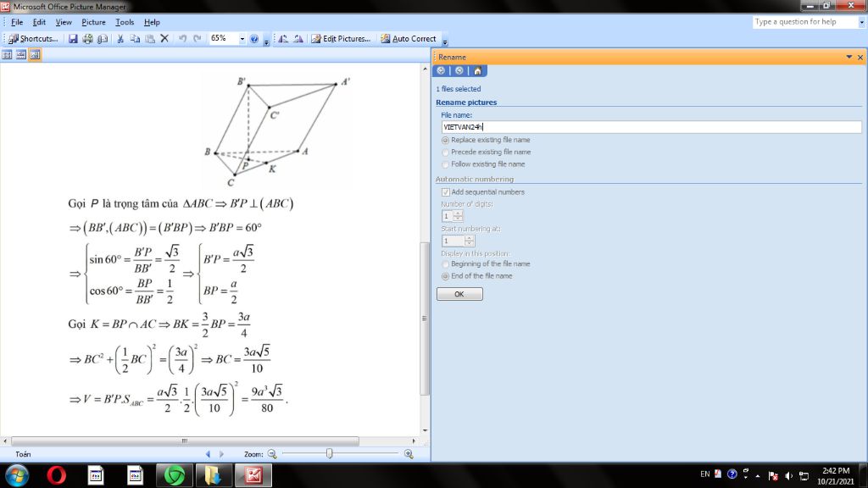
Task: Click the Print icon
Action: (87, 39)
